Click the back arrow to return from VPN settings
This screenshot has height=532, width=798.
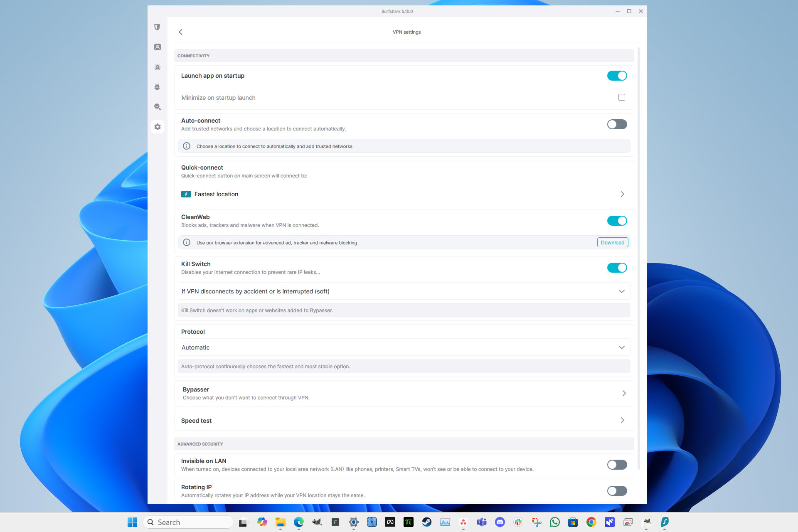point(181,32)
